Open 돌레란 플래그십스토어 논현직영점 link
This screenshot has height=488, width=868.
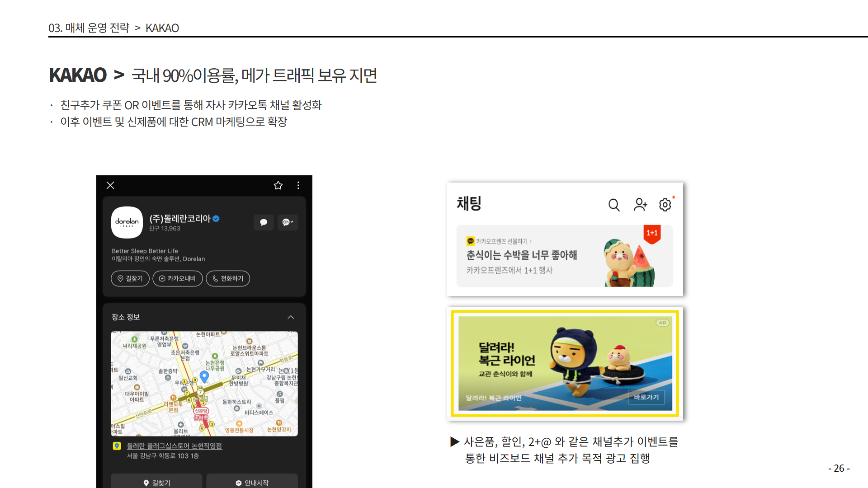tap(174, 446)
